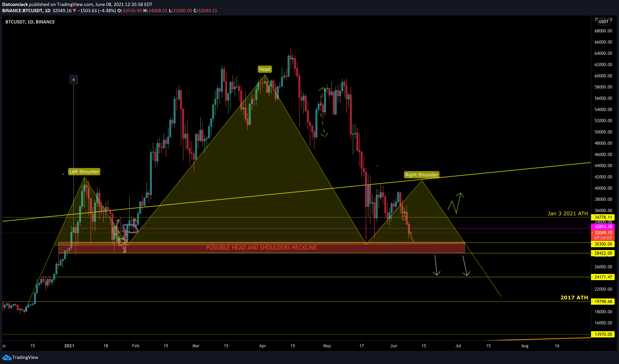Select the 'Head' pattern label

tap(265, 69)
